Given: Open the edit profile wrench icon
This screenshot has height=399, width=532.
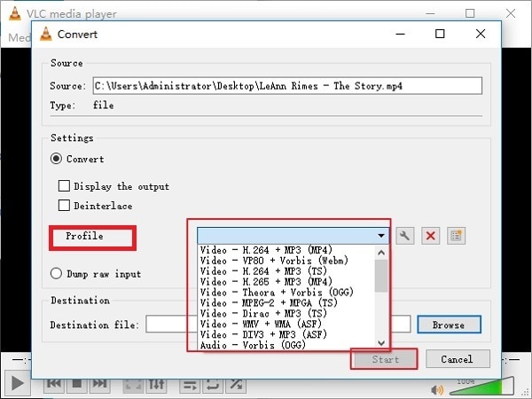Looking at the screenshot, I should [405, 236].
